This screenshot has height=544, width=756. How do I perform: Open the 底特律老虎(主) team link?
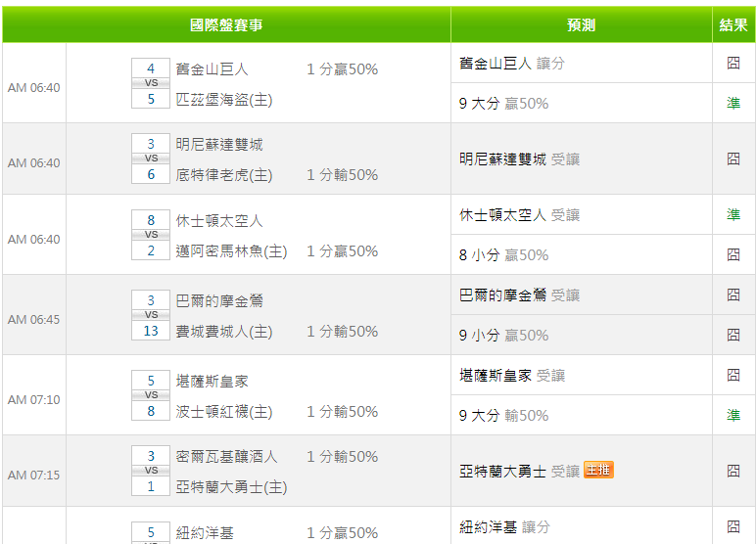[223, 175]
